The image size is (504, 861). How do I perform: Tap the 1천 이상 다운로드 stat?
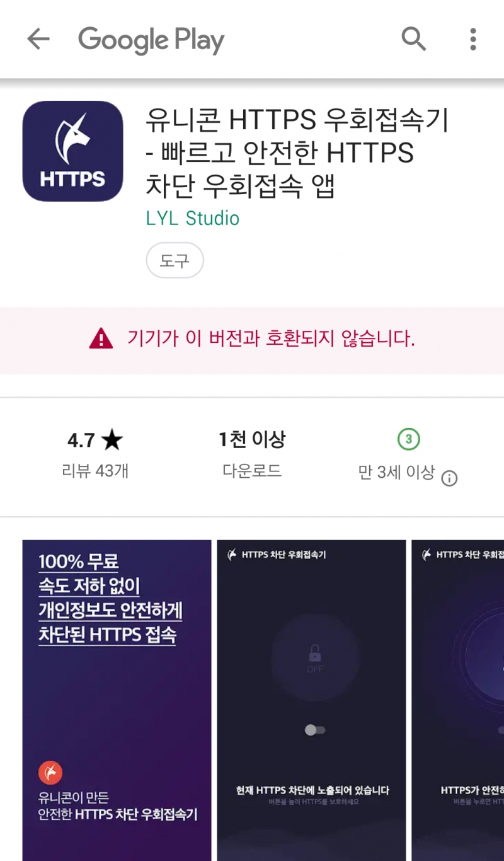tap(252, 454)
